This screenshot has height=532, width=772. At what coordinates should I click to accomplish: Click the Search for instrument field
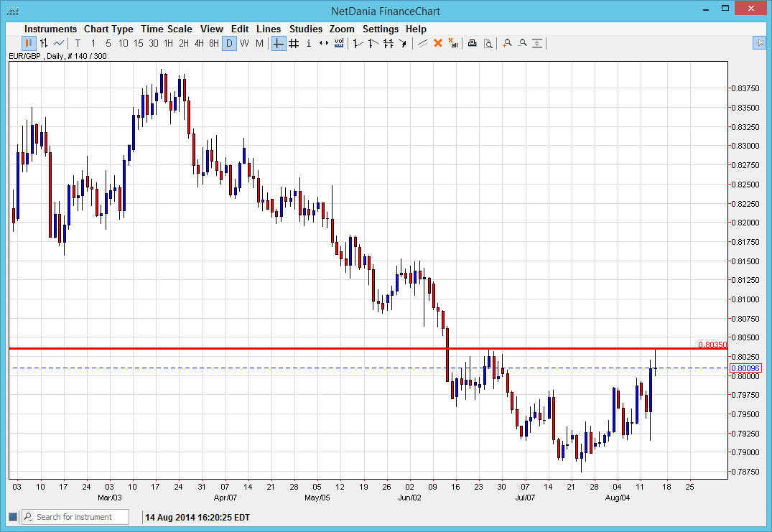point(75,516)
